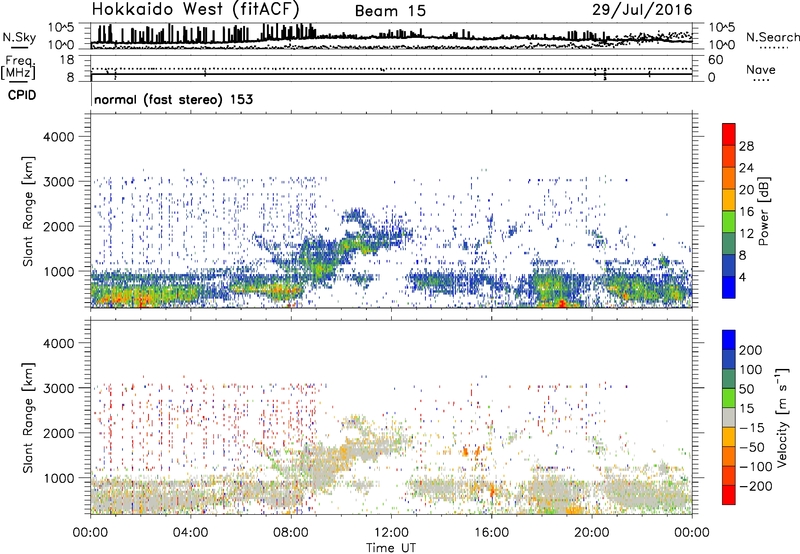
Task: Click the date "29/Jul/2016"
Action: 642,10
